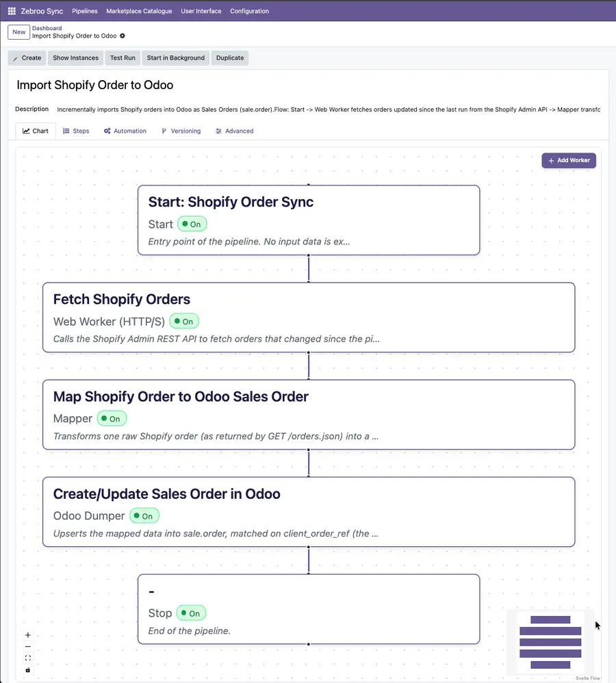Toggle the lock interactivity icon
This screenshot has height=683, width=616.
click(x=28, y=670)
